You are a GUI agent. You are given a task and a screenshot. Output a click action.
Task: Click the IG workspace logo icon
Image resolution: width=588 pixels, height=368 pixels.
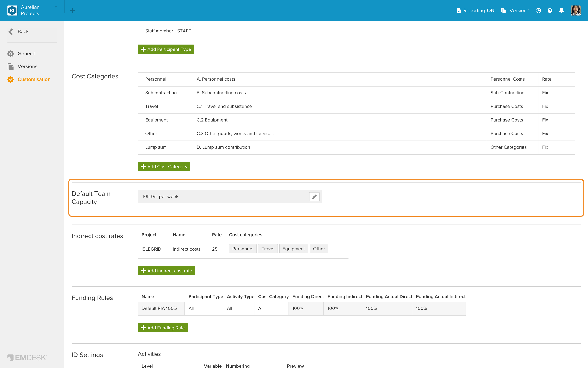click(x=12, y=10)
